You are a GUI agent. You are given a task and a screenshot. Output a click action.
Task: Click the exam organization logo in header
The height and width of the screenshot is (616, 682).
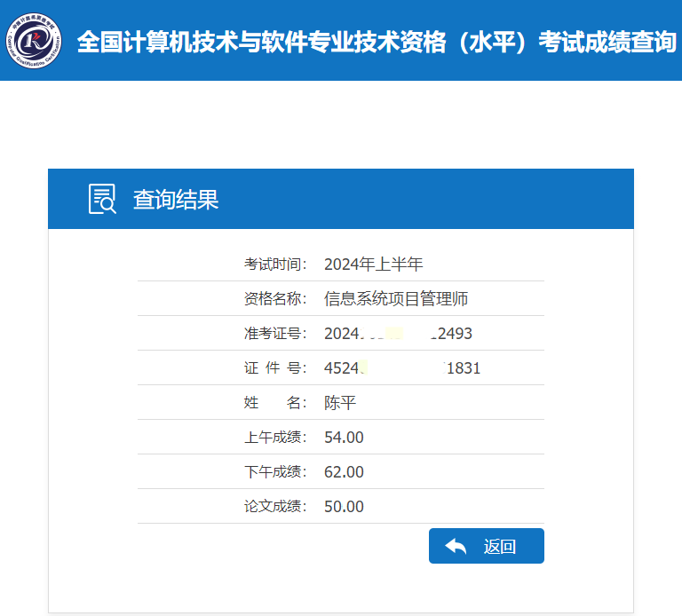click(32, 40)
